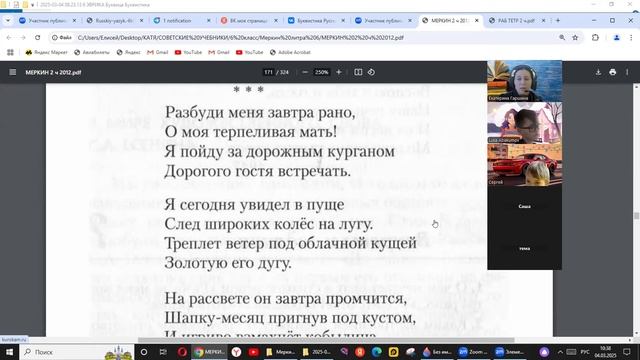Open Task View on taskbar
This screenshot has height=360, width=640.
pyautogui.click(x=163, y=352)
